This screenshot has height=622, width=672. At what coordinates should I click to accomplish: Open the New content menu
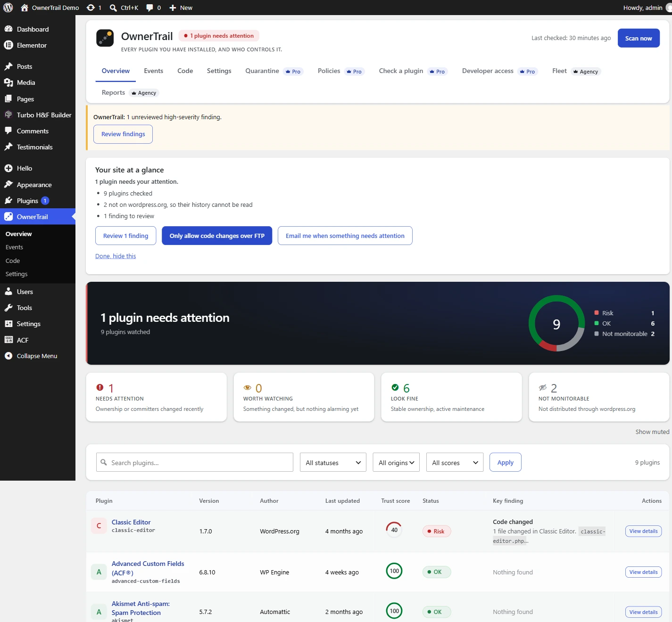coord(181,8)
